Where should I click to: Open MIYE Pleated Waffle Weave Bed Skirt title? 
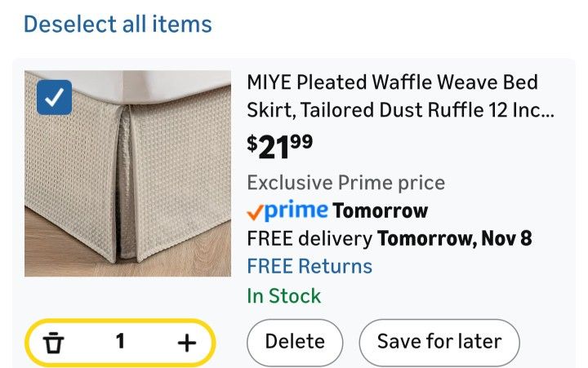[393, 83]
